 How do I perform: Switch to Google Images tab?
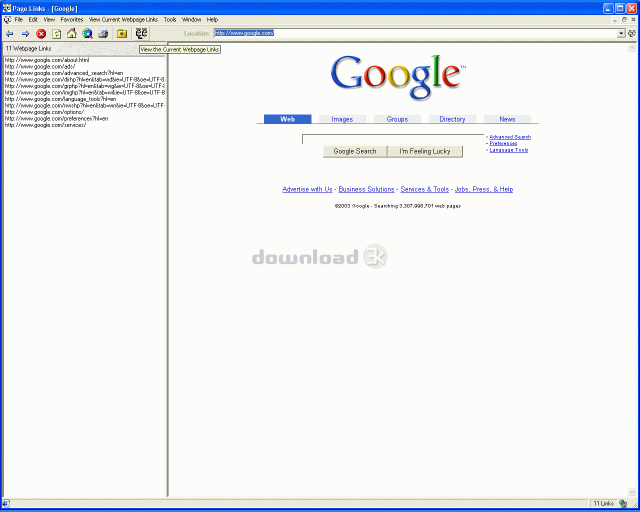point(342,119)
